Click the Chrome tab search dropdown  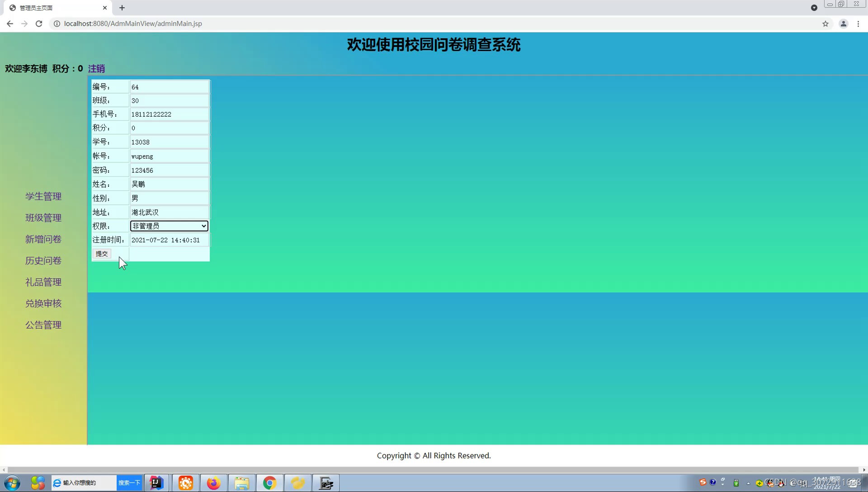814,8
